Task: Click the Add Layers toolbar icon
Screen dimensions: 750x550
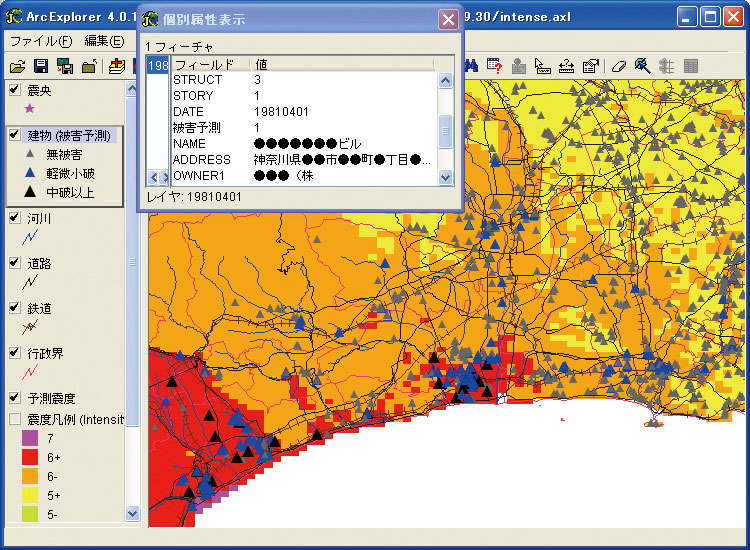Action: pos(117,66)
